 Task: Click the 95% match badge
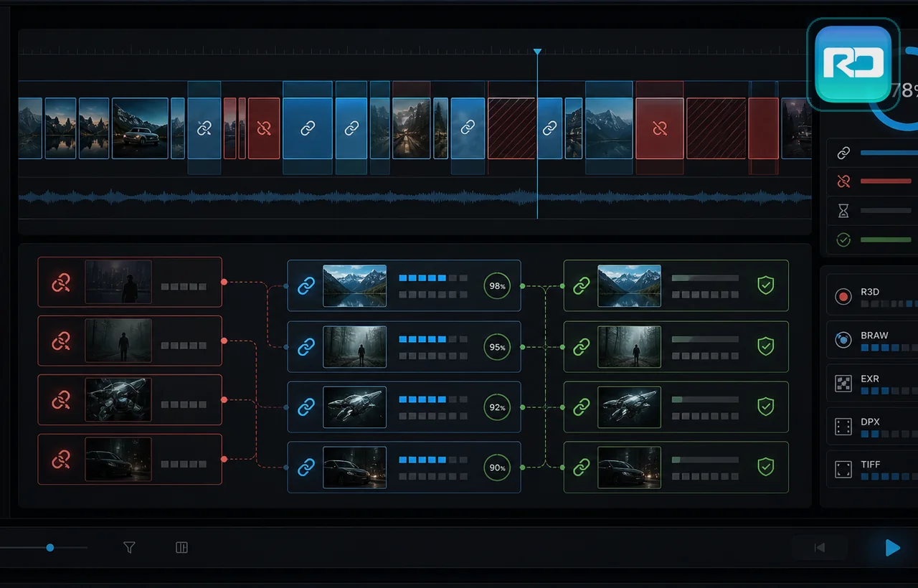point(497,347)
